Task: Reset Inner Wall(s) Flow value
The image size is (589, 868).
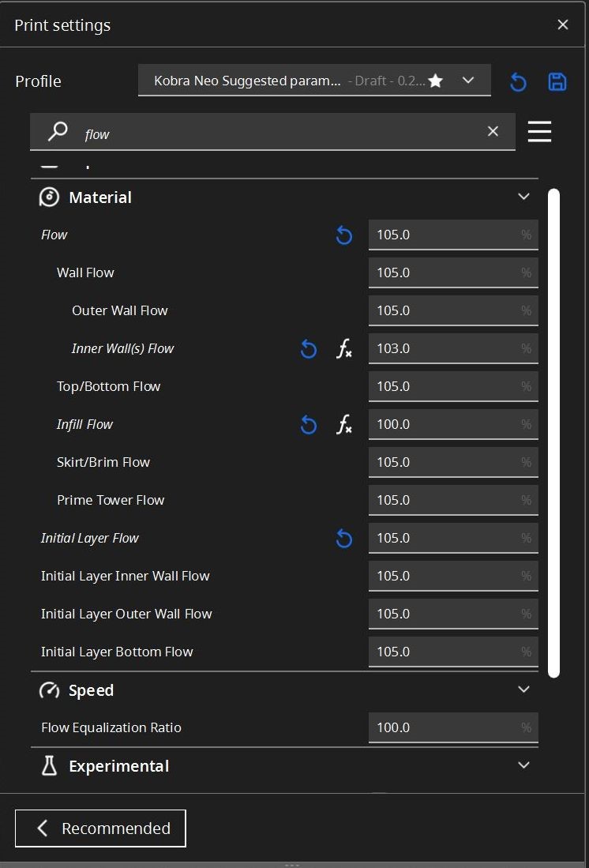Action: coord(309,349)
